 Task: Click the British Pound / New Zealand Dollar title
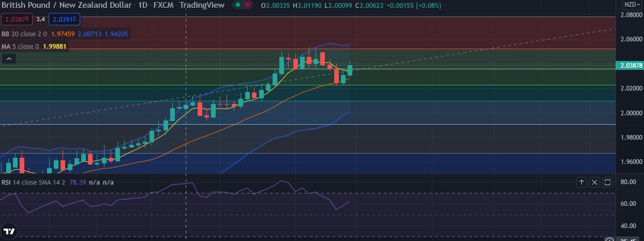[x=66, y=5]
